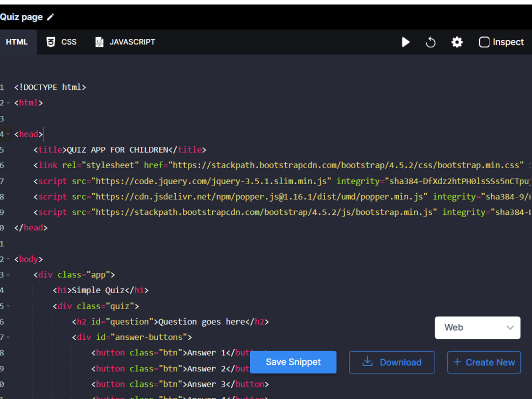The image size is (532, 399).
Task: Click the Answer 3 button code line
Action: click(180, 384)
